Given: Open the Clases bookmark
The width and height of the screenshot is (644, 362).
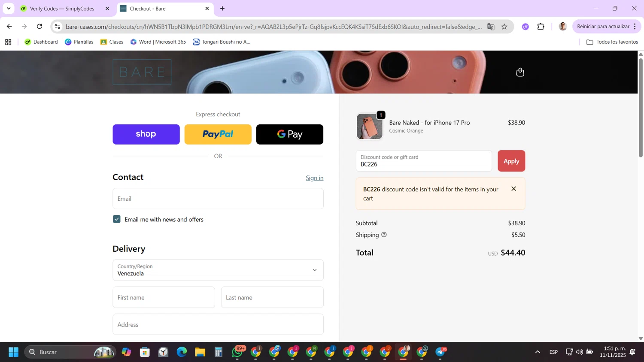Looking at the screenshot, I should (112, 42).
